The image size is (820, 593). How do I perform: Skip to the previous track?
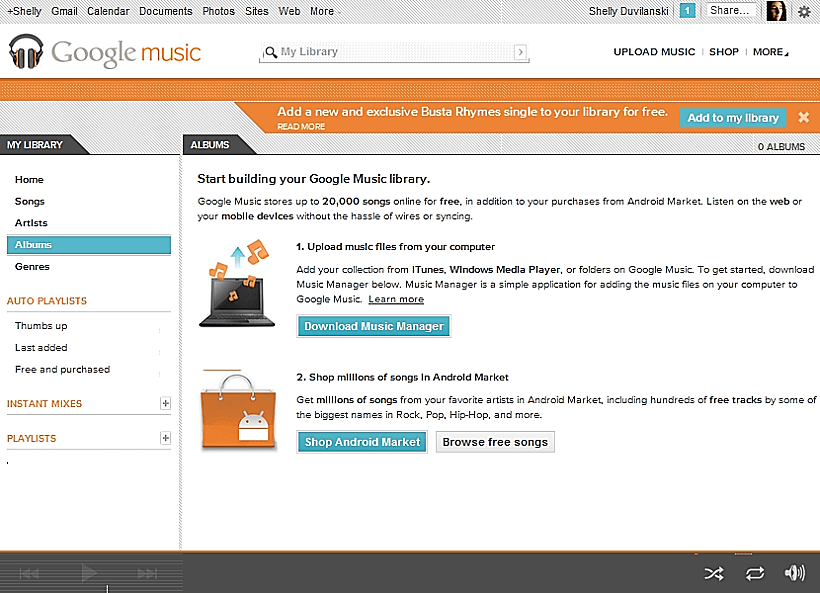click(30, 573)
